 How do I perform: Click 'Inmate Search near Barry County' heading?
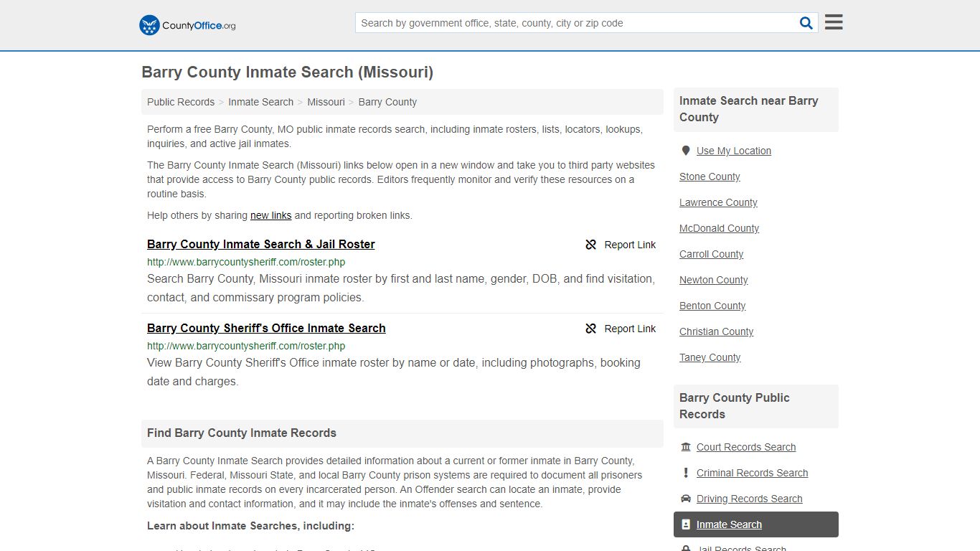(x=749, y=109)
